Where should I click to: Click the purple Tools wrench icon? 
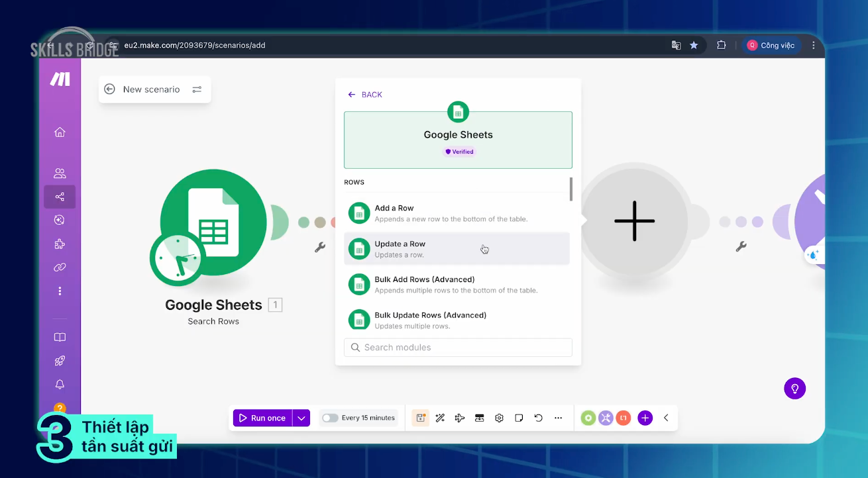click(x=606, y=418)
